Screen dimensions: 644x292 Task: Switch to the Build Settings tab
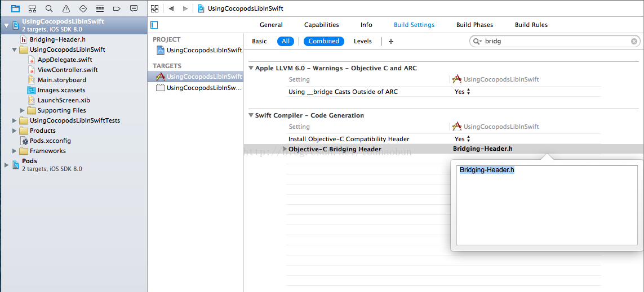pos(414,25)
